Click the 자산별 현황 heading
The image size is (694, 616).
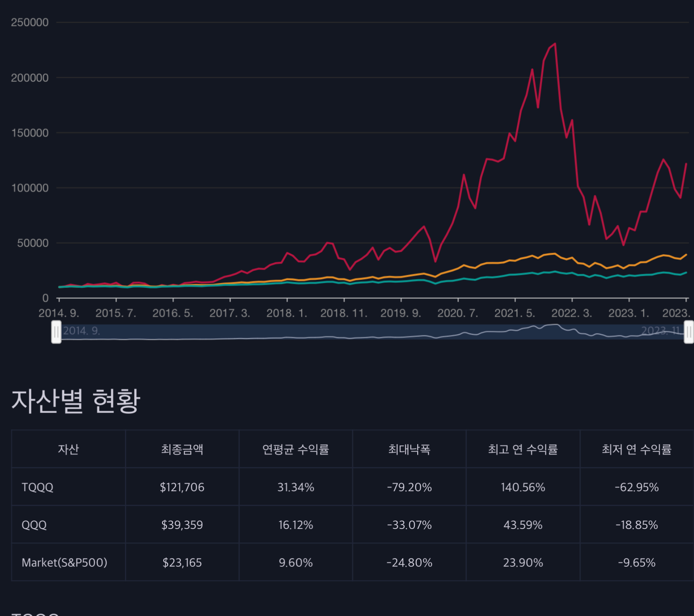tap(76, 401)
